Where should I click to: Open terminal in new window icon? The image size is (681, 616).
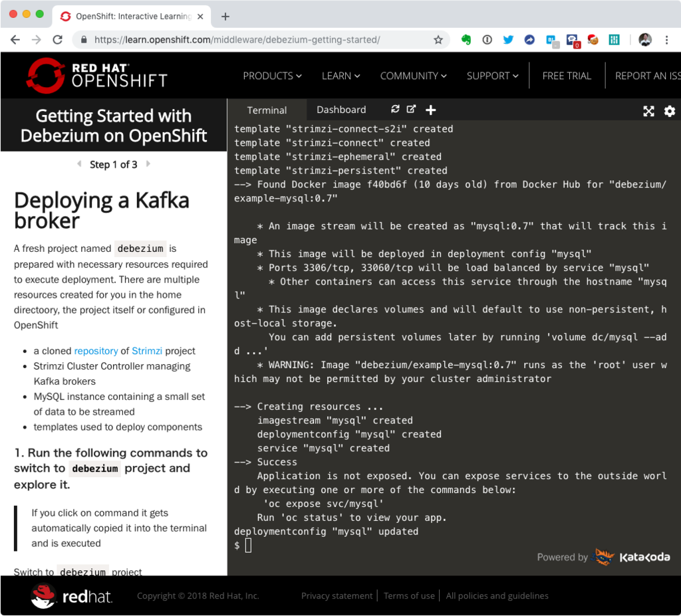[411, 109]
